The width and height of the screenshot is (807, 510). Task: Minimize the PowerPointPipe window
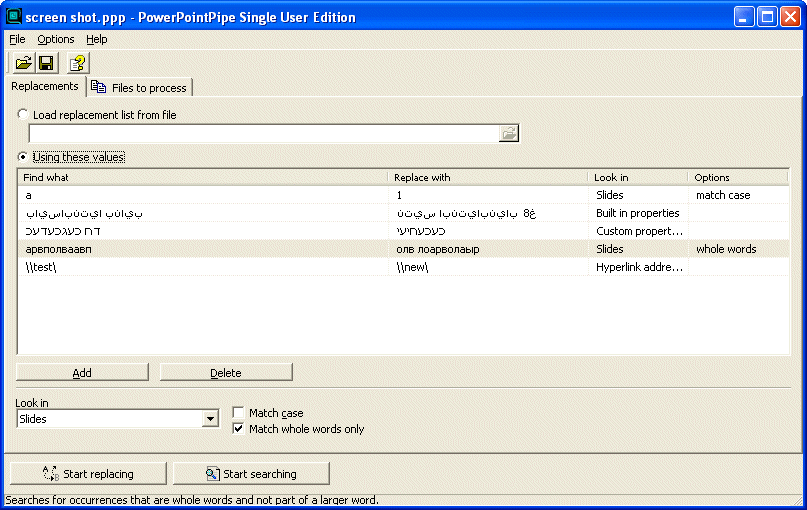tap(744, 17)
